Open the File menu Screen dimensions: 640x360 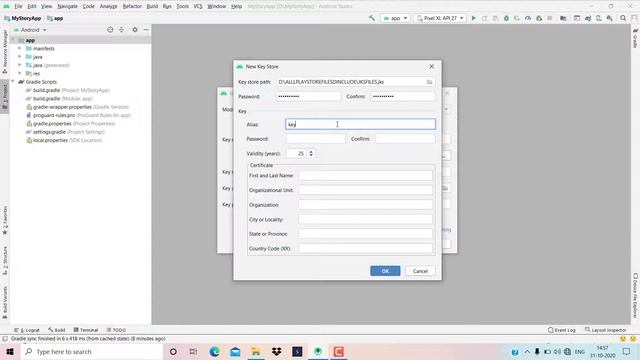(18, 7)
